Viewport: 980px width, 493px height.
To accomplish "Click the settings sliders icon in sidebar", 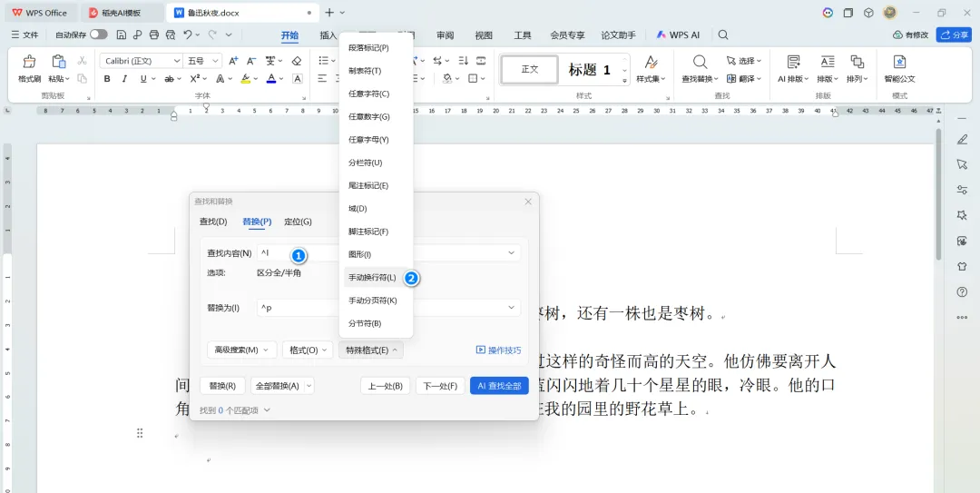I will (x=962, y=190).
